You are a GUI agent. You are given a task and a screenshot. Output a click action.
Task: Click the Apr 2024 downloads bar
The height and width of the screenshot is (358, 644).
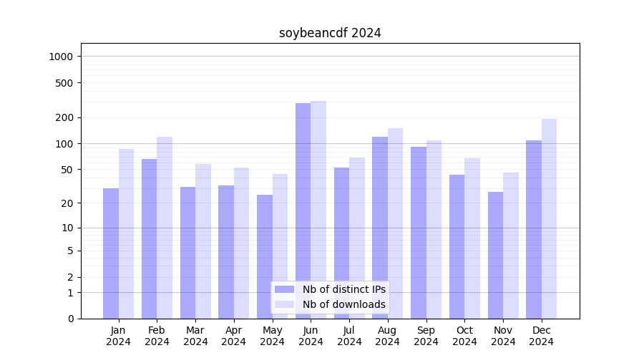coord(241,243)
